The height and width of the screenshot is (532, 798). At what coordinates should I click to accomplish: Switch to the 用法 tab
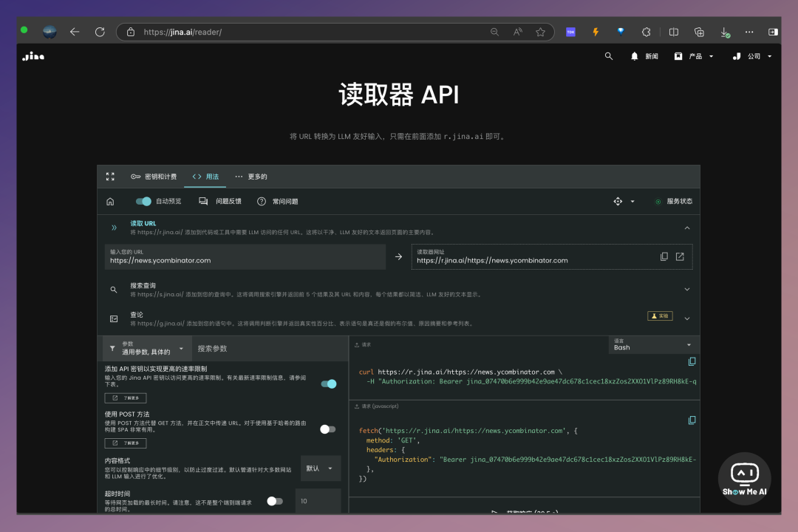(x=205, y=177)
